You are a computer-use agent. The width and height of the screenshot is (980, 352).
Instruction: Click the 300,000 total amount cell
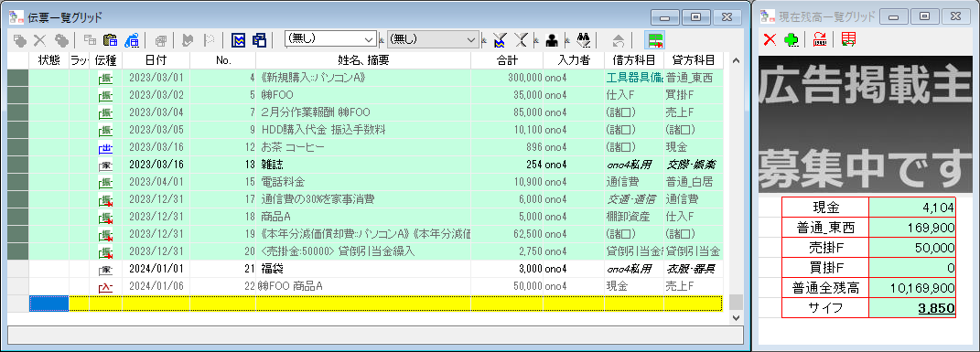pyautogui.click(x=507, y=78)
